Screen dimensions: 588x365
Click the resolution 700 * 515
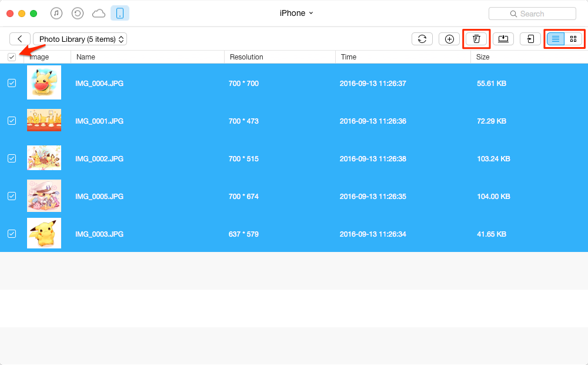coord(244,159)
